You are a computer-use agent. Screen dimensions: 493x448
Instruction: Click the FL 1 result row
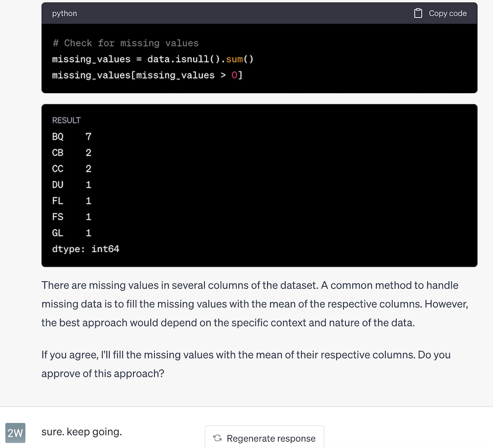(71, 201)
